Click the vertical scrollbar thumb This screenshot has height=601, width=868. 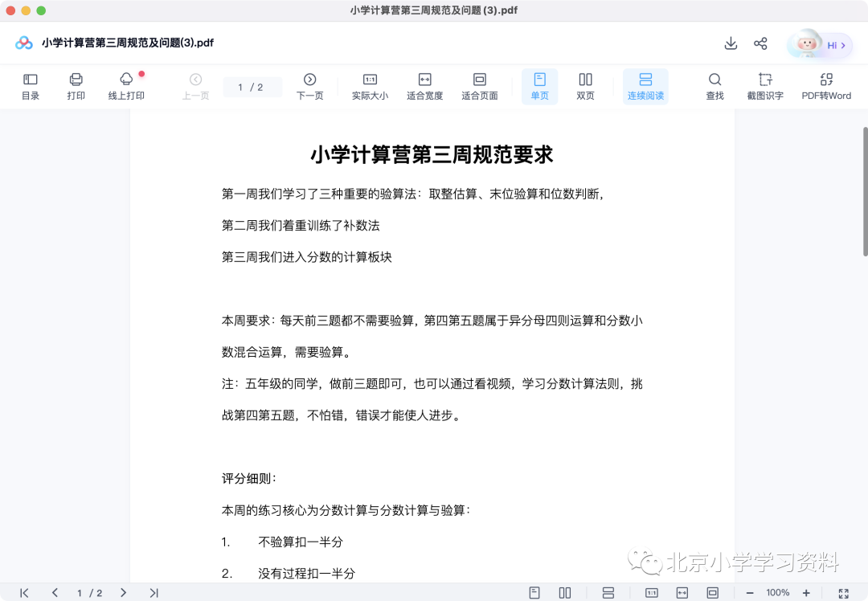866,191
